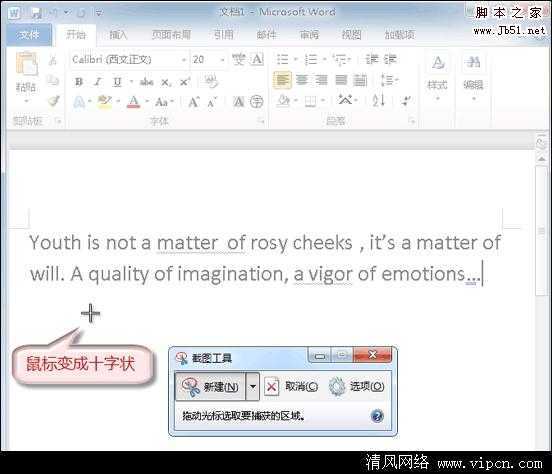Image resolution: width=552 pixels, height=474 pixels.
Task: Click the Copy icon in the clipboard group
Action: coord(53,81)
